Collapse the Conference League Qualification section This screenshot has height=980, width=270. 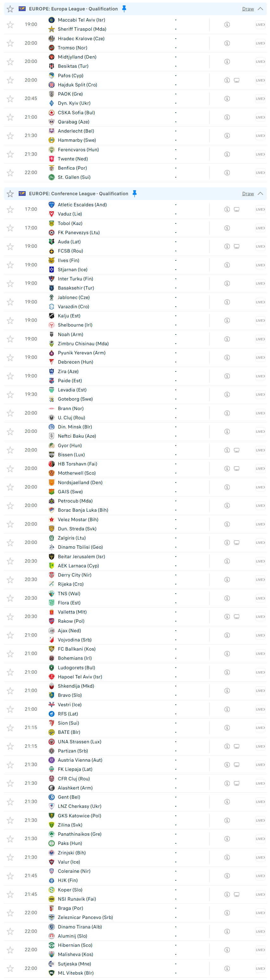click(261, 194)
